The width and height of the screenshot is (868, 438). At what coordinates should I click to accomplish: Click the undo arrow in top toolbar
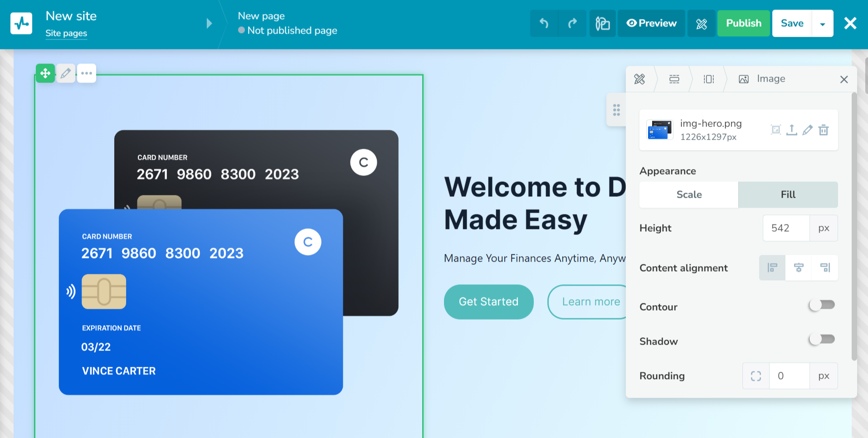point(544,23)
